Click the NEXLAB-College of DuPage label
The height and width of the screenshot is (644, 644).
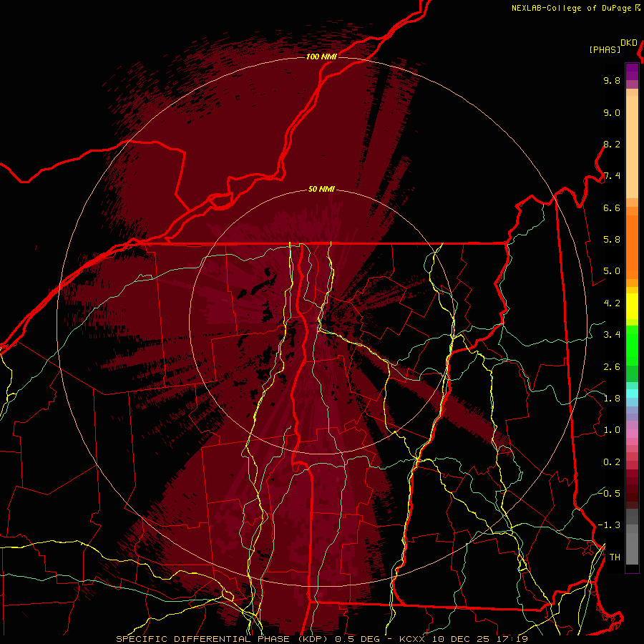[x=571, y=8]
